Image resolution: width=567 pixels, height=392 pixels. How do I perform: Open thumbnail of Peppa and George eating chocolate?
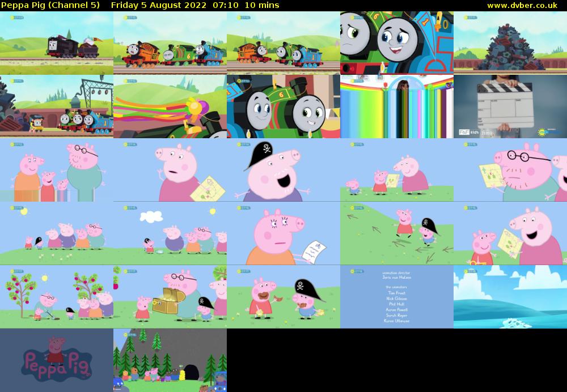coord(283,297)
